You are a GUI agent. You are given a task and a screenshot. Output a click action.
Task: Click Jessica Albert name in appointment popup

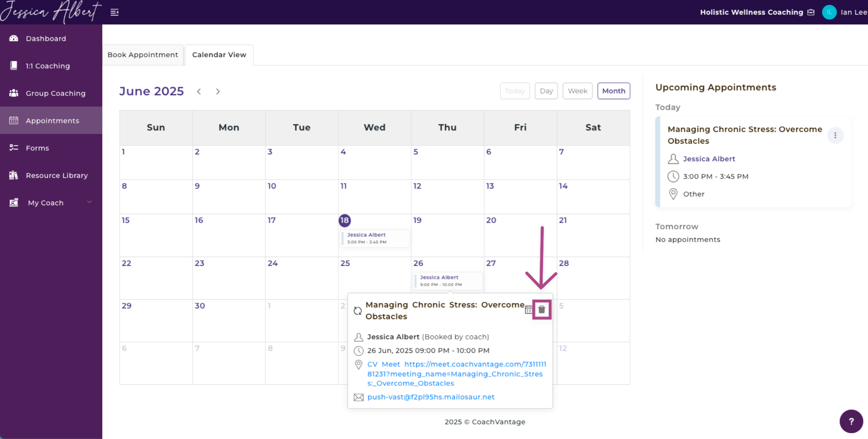[393, 337]
